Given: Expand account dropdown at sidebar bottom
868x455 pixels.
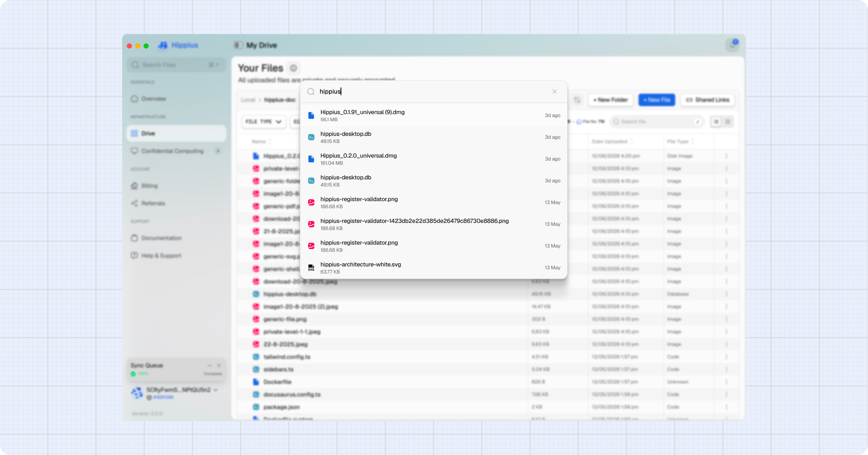Looking at the screenshot, I should coord(216,390).
